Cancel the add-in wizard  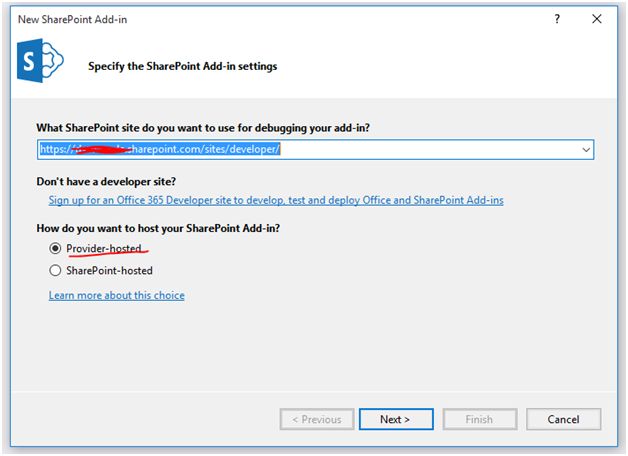coord(564,419)
